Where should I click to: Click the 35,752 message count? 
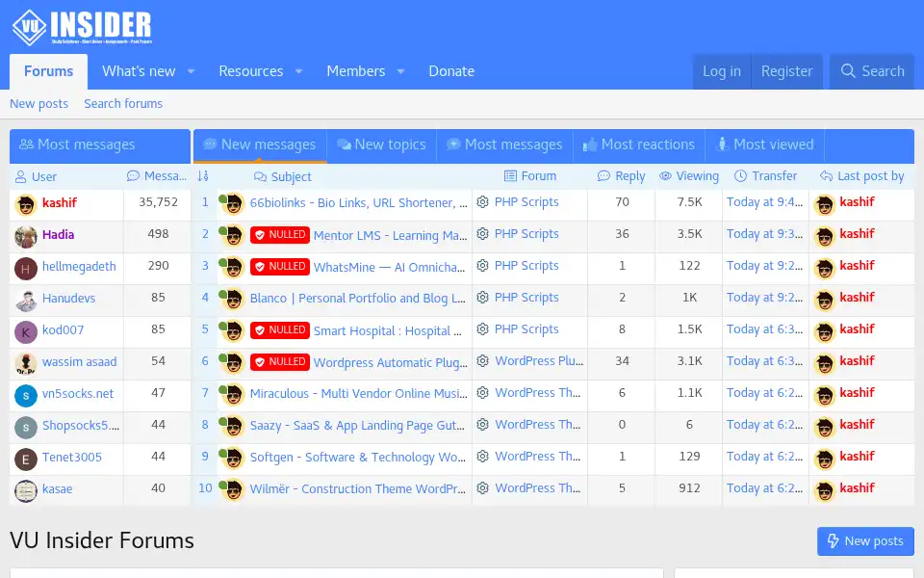158,202
